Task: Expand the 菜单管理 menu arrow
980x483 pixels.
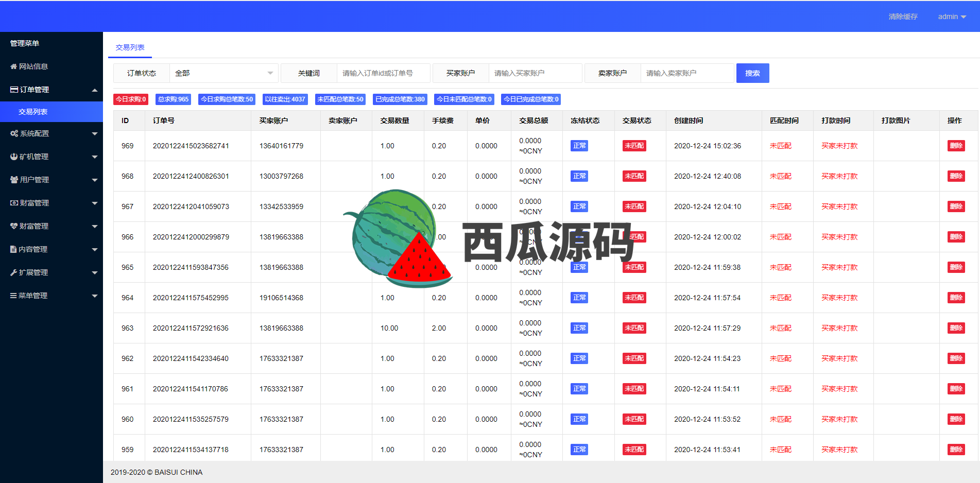Action: pos(94,296)
